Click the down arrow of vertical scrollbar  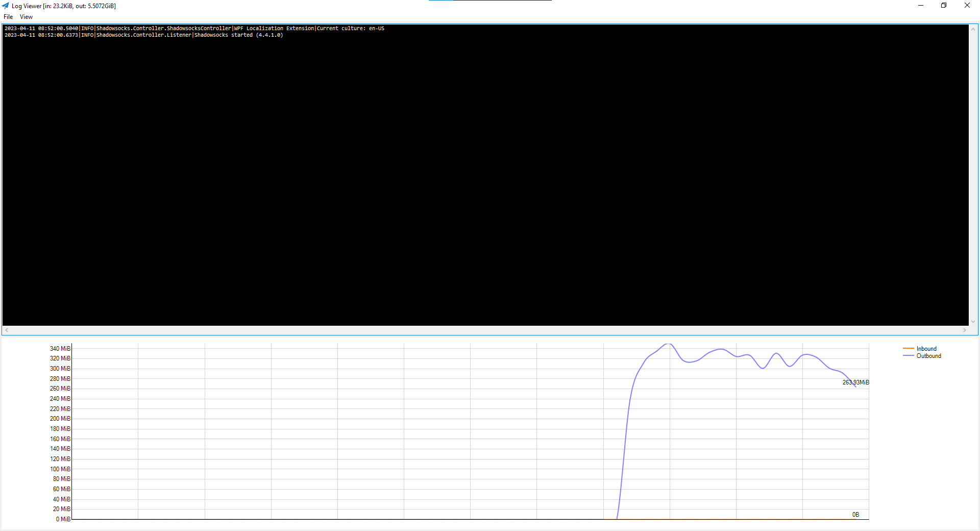tap(974, 322)
